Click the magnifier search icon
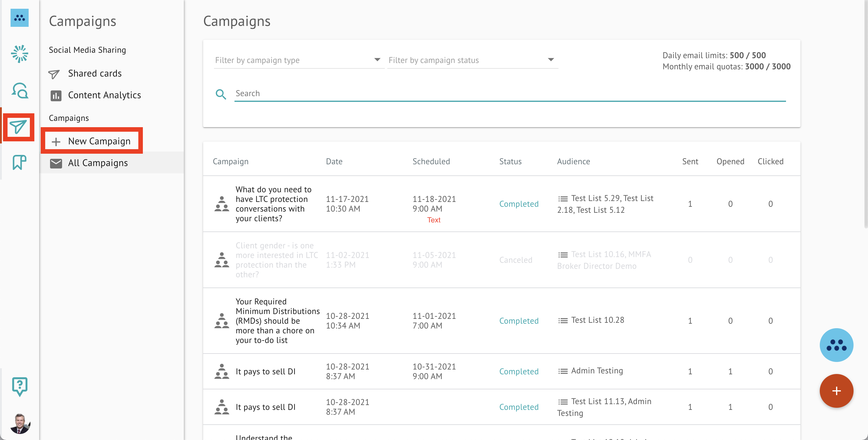This screenshot has width=868, height=440. tap(221, 94)
